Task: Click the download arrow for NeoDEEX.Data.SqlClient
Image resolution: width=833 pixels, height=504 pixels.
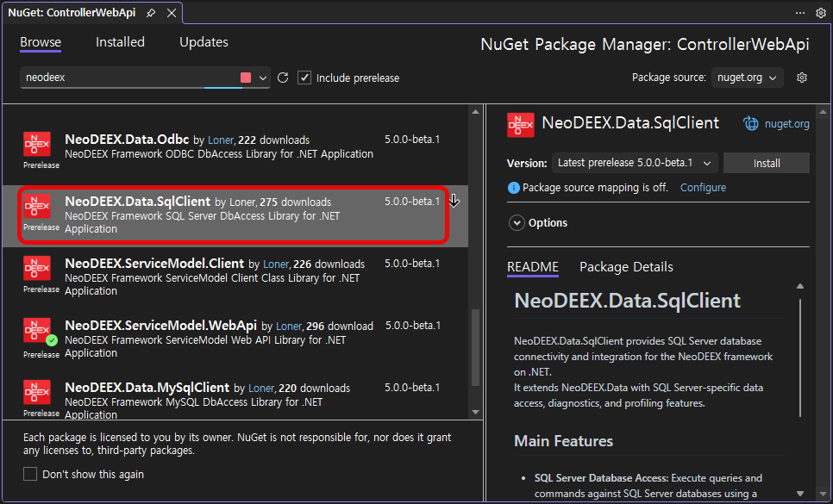Action: click(x=454, y=201)
